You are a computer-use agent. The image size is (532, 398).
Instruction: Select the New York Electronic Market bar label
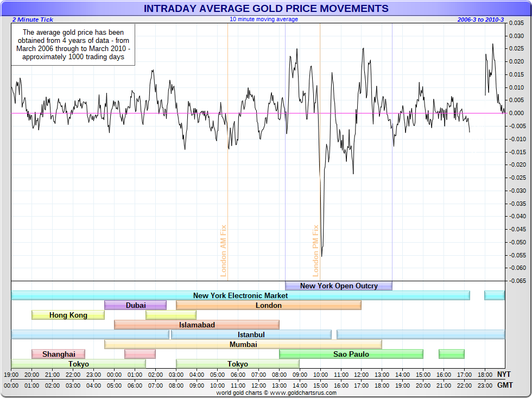(x=240, y=295)
